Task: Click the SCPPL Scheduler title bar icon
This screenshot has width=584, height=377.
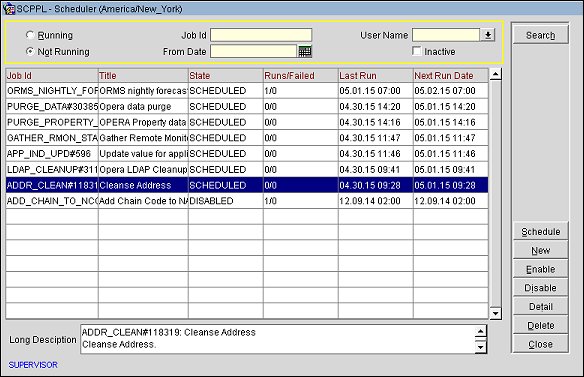Action: [x=8, y=8]
